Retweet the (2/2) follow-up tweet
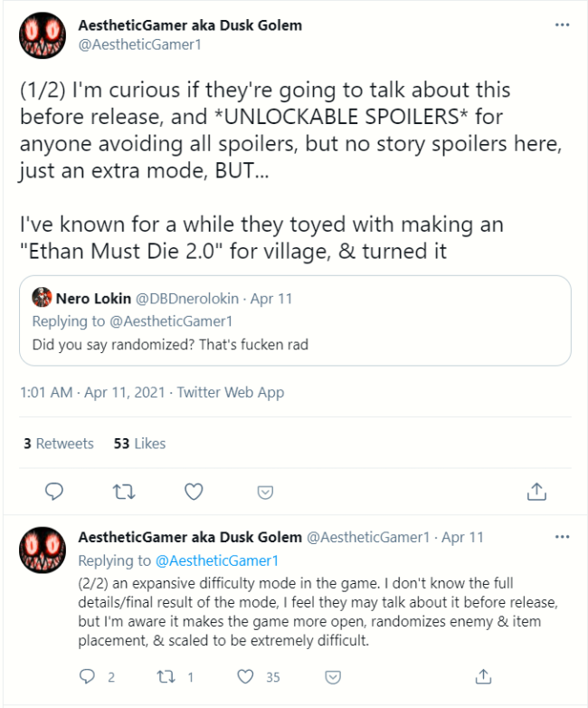The height and width of the screenshot is (708, 588). coord(166,676)
